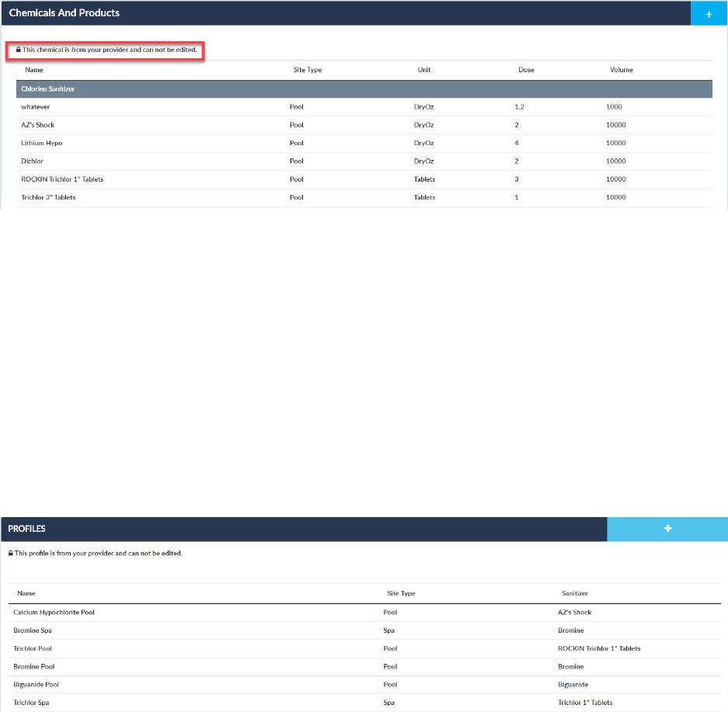This screenshot has height=712, width=728.
Task: Open the Trichlor Spa profile
Action: [364, 703]
